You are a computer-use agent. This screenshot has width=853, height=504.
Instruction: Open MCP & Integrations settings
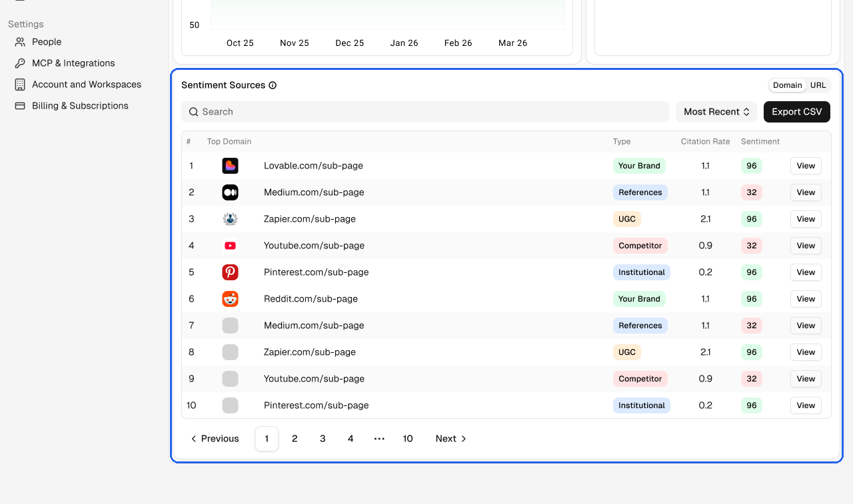point(73,63)
